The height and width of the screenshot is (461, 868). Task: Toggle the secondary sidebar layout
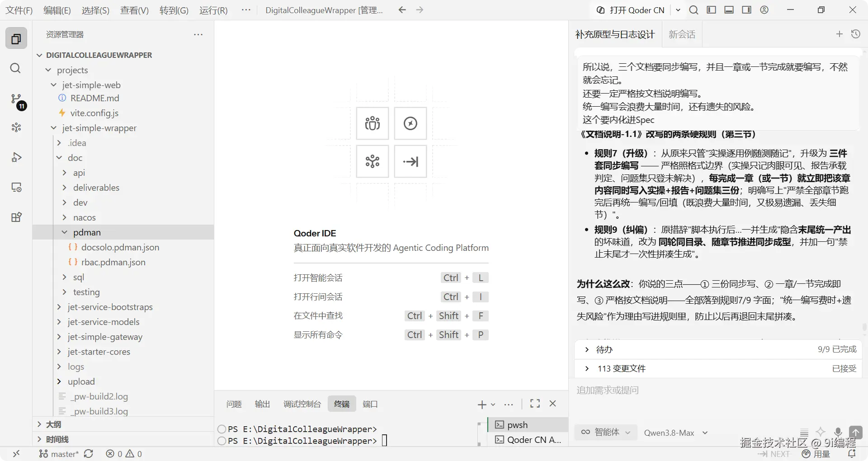pos(746,10)
